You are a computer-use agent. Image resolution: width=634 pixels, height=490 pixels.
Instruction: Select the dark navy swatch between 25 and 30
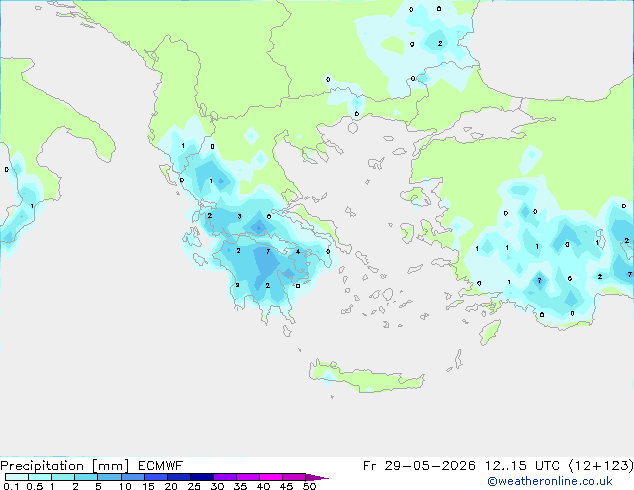pos(202,477)
